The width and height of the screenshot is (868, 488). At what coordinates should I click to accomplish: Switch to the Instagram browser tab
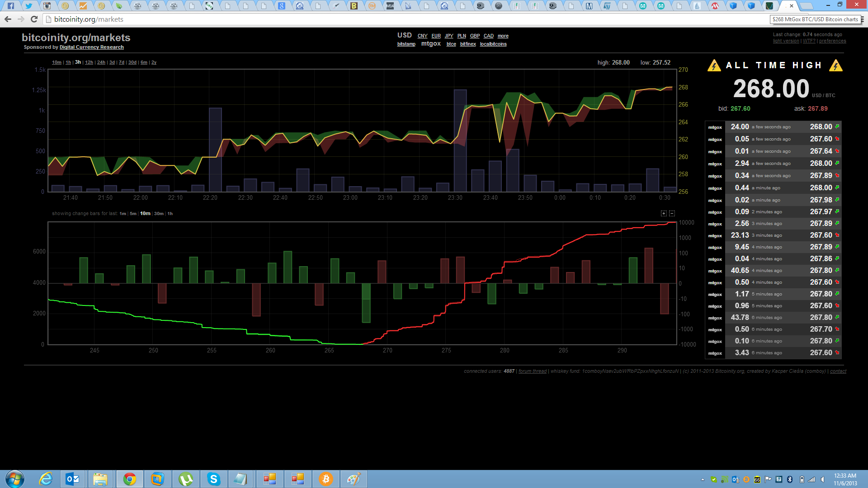47,6
